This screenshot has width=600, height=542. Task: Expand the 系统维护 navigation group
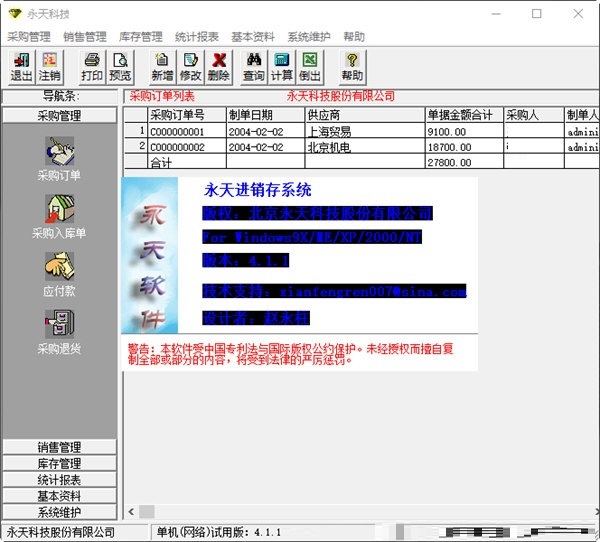click(59, 512)
